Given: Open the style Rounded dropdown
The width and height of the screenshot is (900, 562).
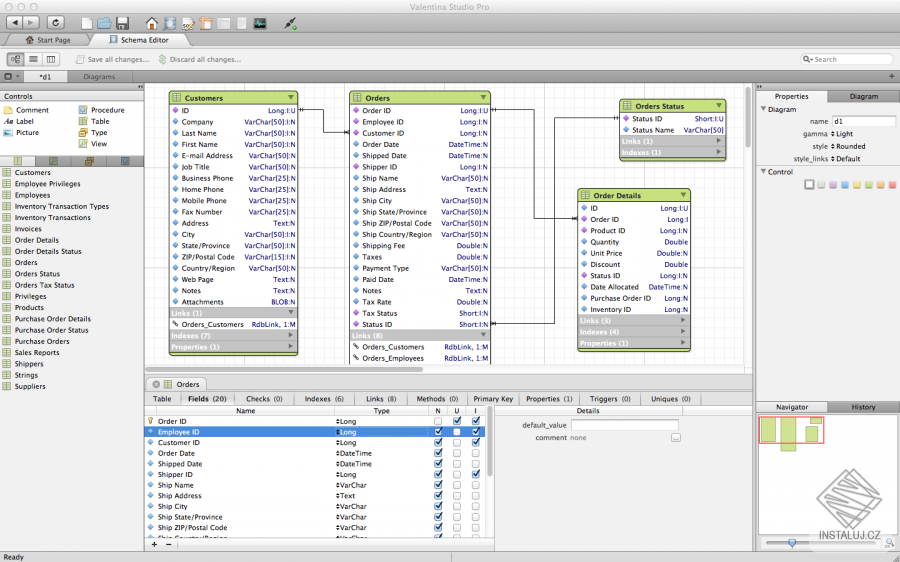Looking at the screenshot, I should click(x=848, y=146).
